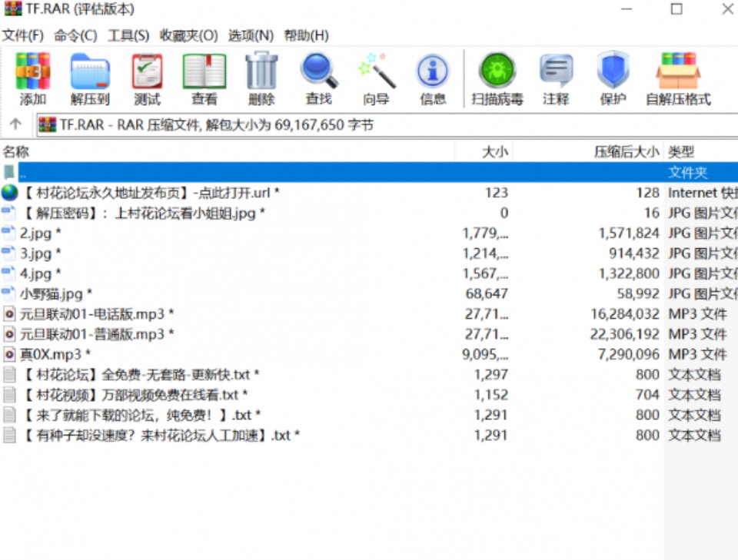Click the audio icon of 真0X.mp3
This screenshot has height=560, width=738.
(x=9, y=354)
